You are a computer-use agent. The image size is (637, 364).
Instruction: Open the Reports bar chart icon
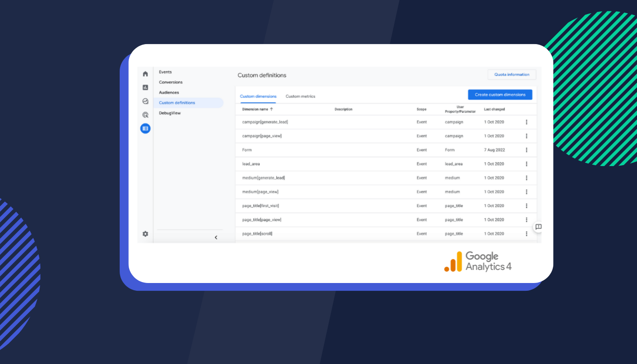(145, 87)
